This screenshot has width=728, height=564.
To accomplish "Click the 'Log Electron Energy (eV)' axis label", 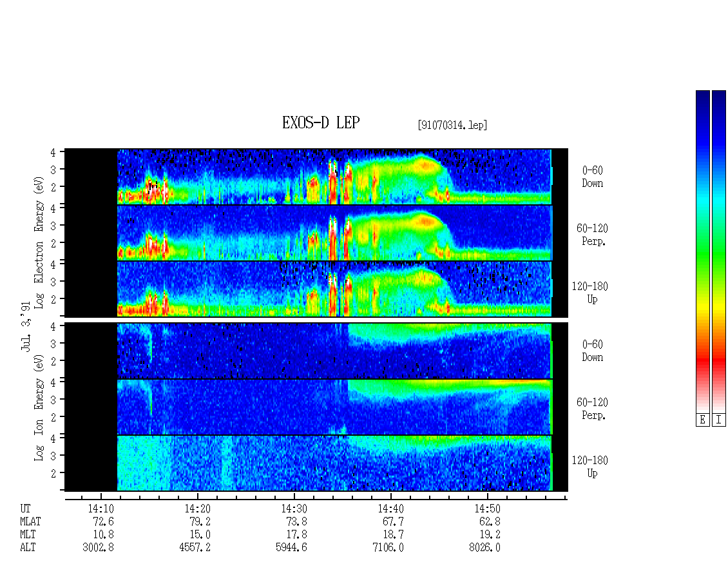I will click(x=39, y=242).
